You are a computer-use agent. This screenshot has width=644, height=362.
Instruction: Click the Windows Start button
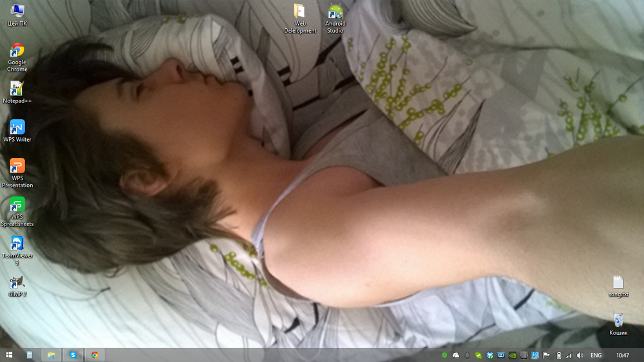pyautogui.click(x=10, y=355)
